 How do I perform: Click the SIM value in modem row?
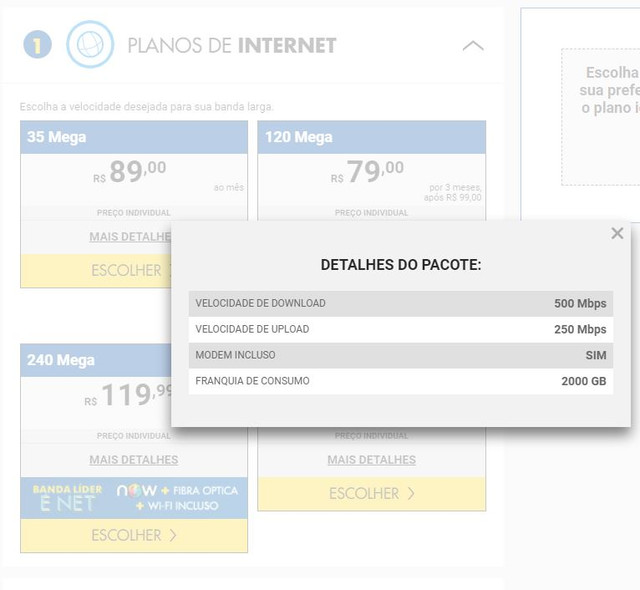[596, 355]
